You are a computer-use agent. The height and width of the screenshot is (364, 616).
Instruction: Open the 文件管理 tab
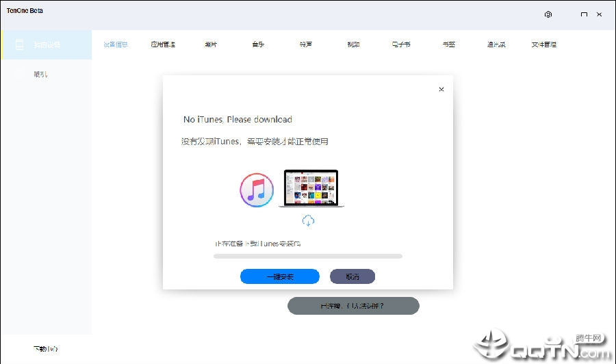(x=544, y=44)
